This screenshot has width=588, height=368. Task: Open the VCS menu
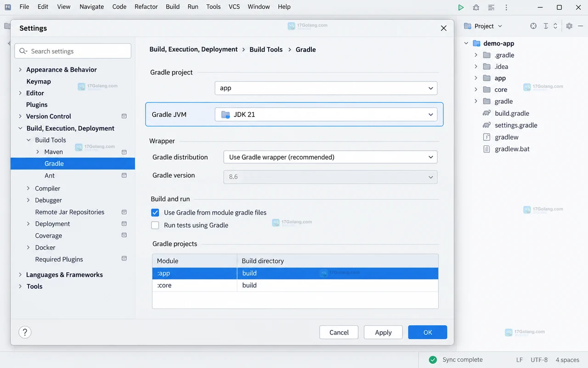(x=234, y=7)
